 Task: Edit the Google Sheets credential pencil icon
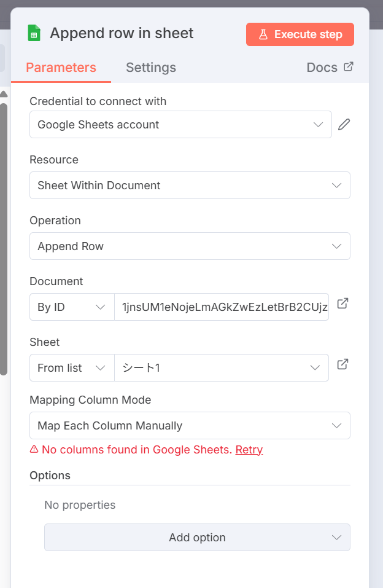pyautogui.click(x=344, y=125)
